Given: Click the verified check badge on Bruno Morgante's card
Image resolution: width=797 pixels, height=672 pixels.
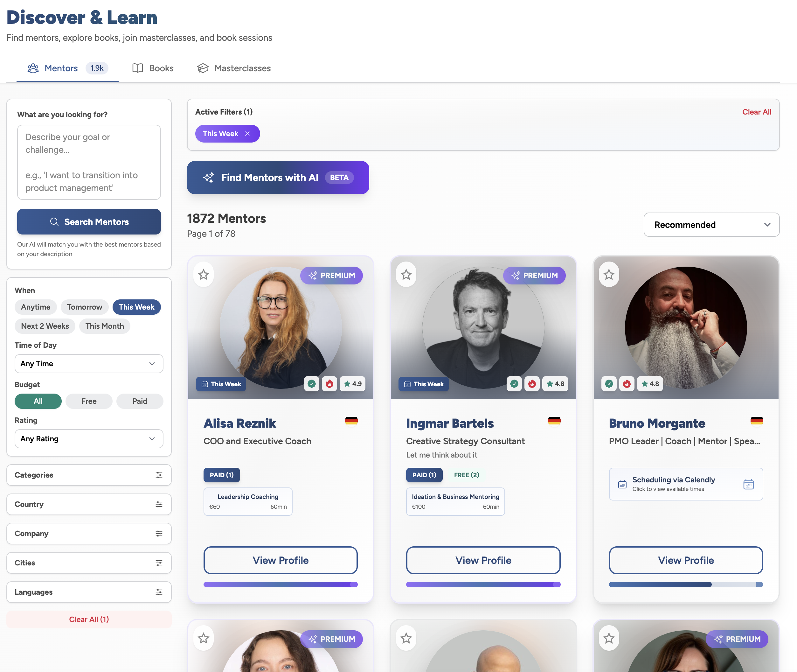Looking at the screenshot, I should coord(609,384).
